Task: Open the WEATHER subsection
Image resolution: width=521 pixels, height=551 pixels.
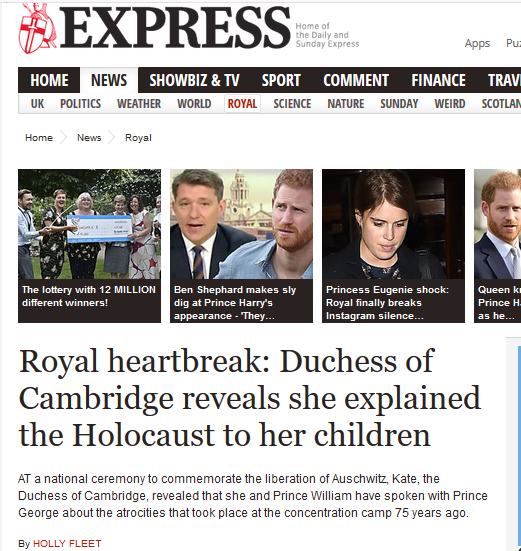Action: (139, 104)
